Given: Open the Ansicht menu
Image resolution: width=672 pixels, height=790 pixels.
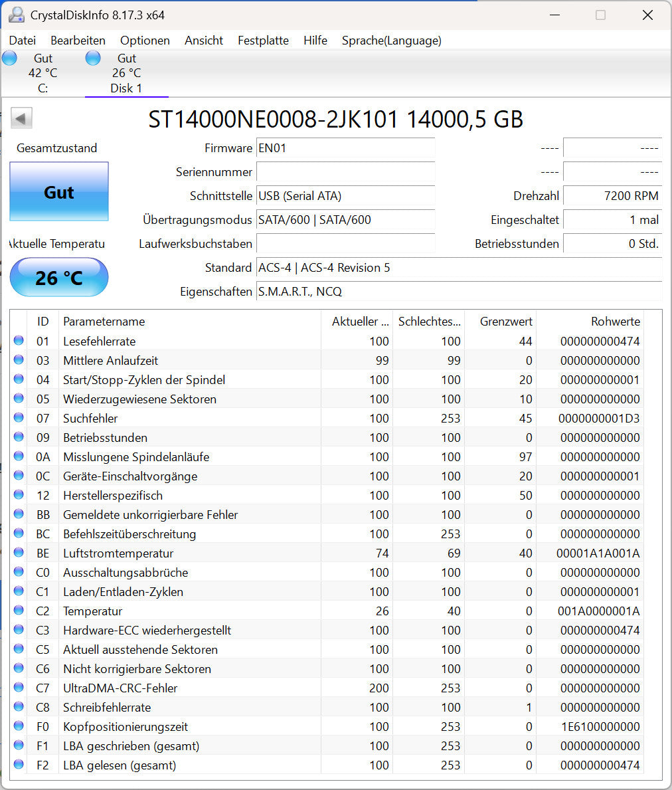Looking at the screenshot, I should [203, 41].
